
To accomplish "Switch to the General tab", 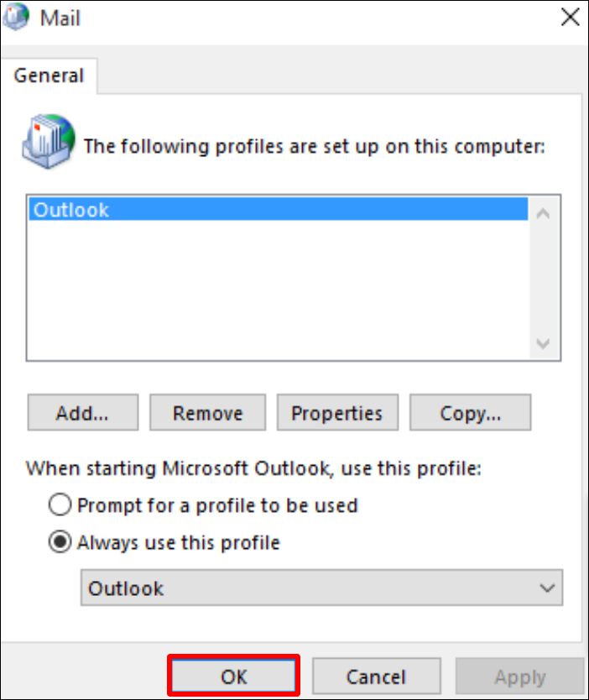I will 48,75.
